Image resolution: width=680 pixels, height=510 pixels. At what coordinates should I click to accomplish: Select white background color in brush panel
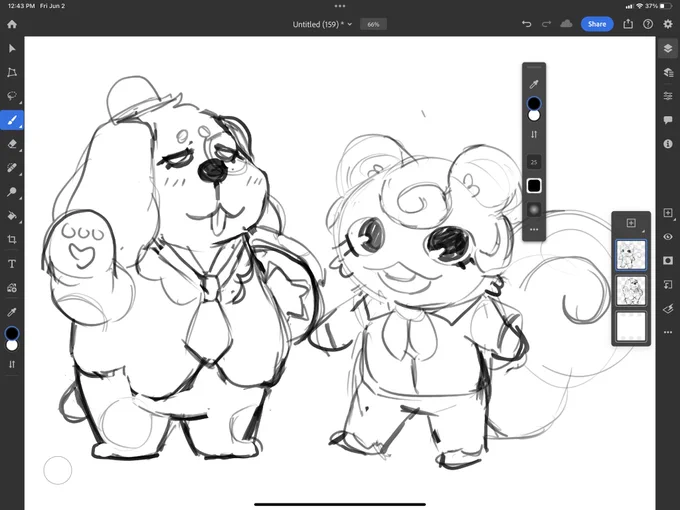coord(534,116)
